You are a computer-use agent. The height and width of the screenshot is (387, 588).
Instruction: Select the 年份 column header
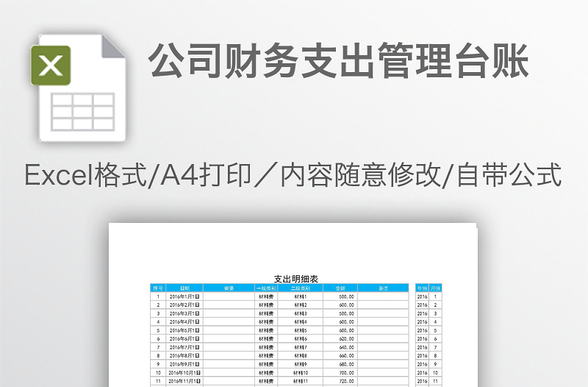coord(422,288)
